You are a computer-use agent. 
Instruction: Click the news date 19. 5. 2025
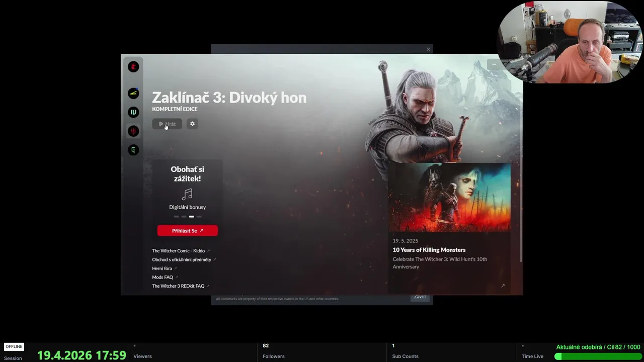click(x=406, y=241)
